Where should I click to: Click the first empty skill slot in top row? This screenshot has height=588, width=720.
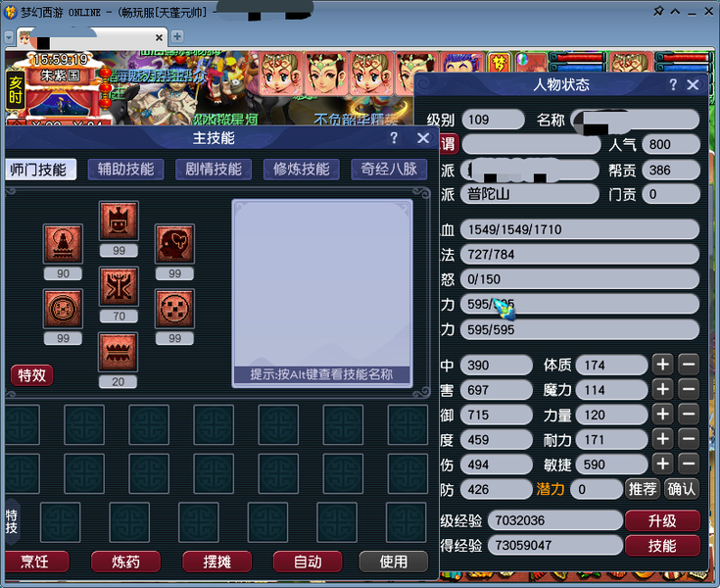click(x=22, y=424)
